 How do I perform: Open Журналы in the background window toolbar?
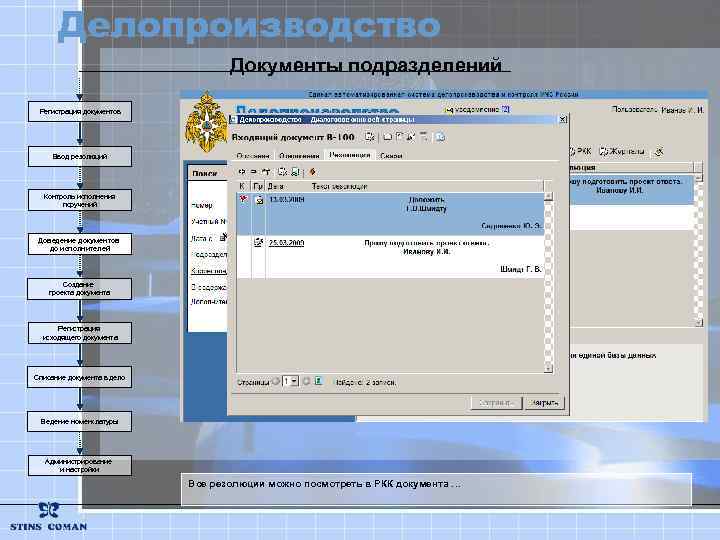pos(623,151)
